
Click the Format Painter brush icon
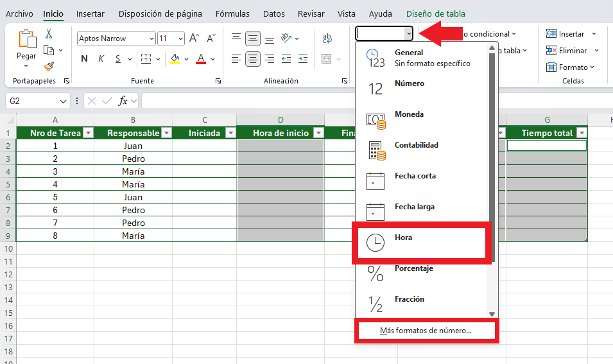click(49, 67)
